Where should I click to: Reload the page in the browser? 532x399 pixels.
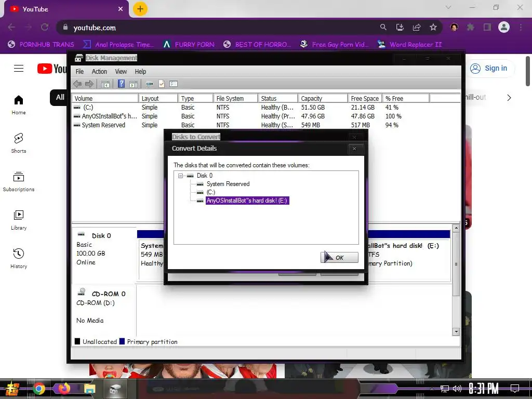click(45, 27)
